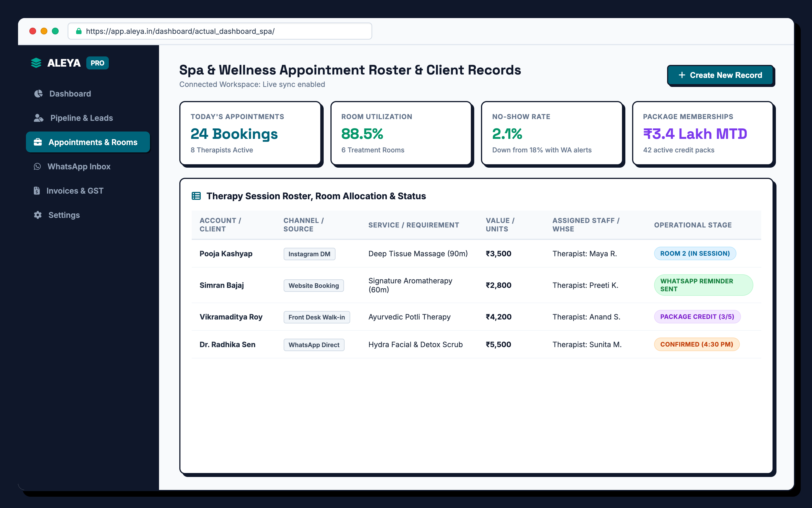
Task: Click the green padlock in the address bar
Action: pyautogui.click(x=78, y=31)
